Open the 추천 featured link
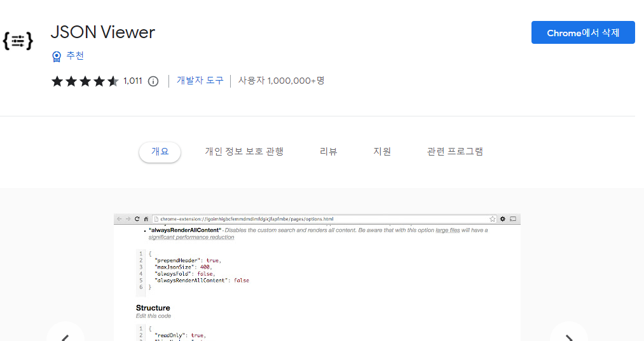The width and height of the screenshot is (644, 341). [x=75, y=56]
